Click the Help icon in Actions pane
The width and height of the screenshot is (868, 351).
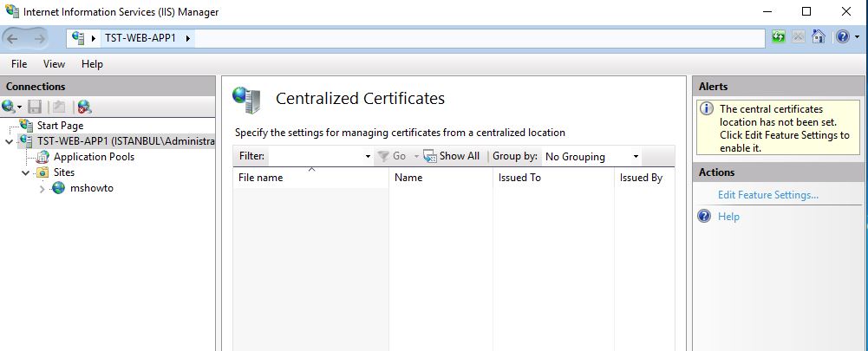click(704, 216)
